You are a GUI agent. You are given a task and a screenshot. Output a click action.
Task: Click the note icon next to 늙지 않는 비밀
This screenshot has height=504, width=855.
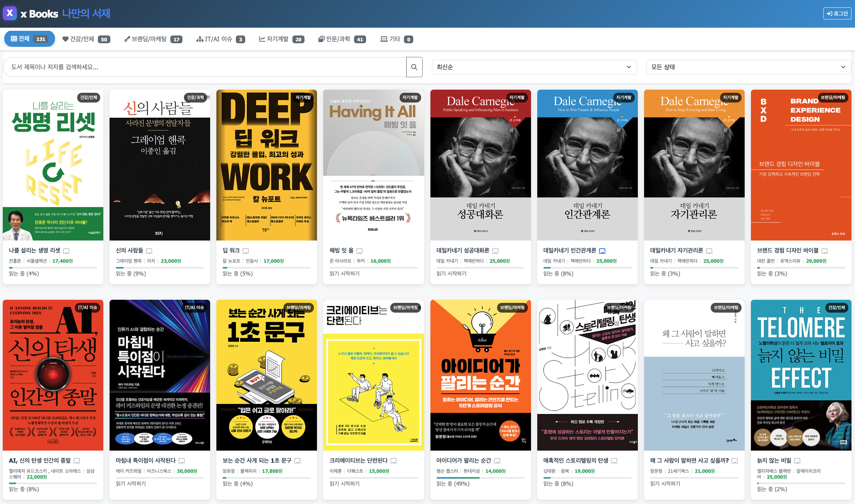797,461
